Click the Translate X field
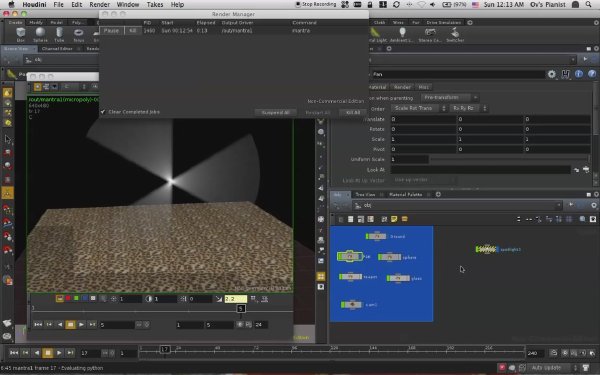 [423, 119]
